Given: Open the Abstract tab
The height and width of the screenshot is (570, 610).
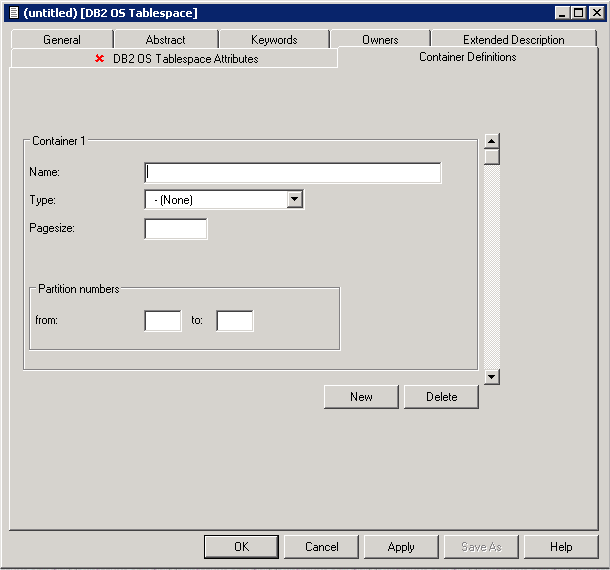Looking at the screenshot, I should tap(165, 40).
